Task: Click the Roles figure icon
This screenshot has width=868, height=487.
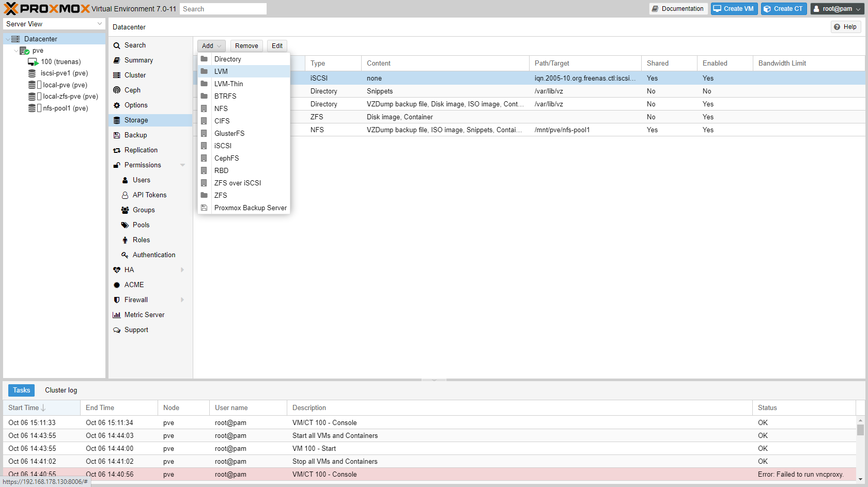Action: [x=125, y=240]
